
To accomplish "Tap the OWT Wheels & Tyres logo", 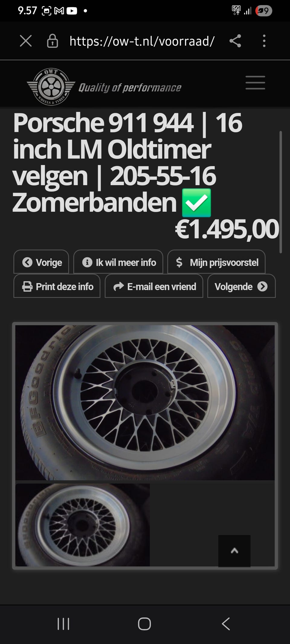I will coord(50,87).
